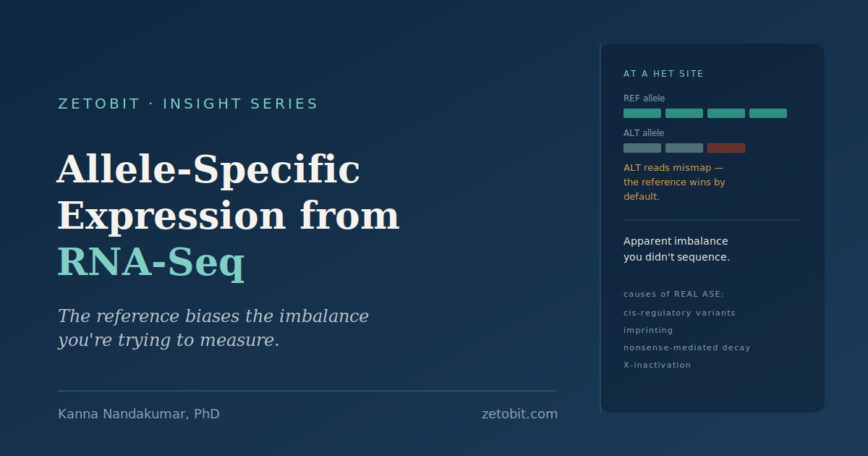Select the first gray ALT allele bar
This screenshot has height=456, width=868.
point(642,148)
